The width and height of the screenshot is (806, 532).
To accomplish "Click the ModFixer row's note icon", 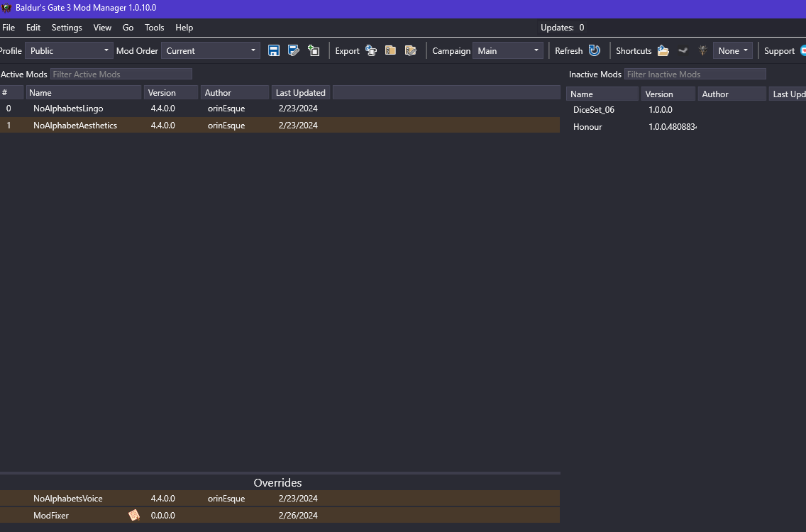I will [133, 515].
